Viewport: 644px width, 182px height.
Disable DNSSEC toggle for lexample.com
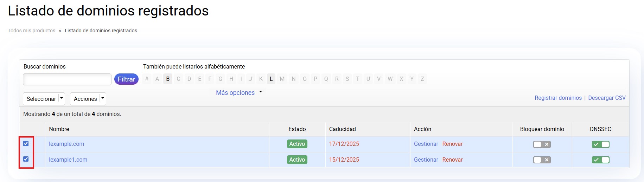600,144
